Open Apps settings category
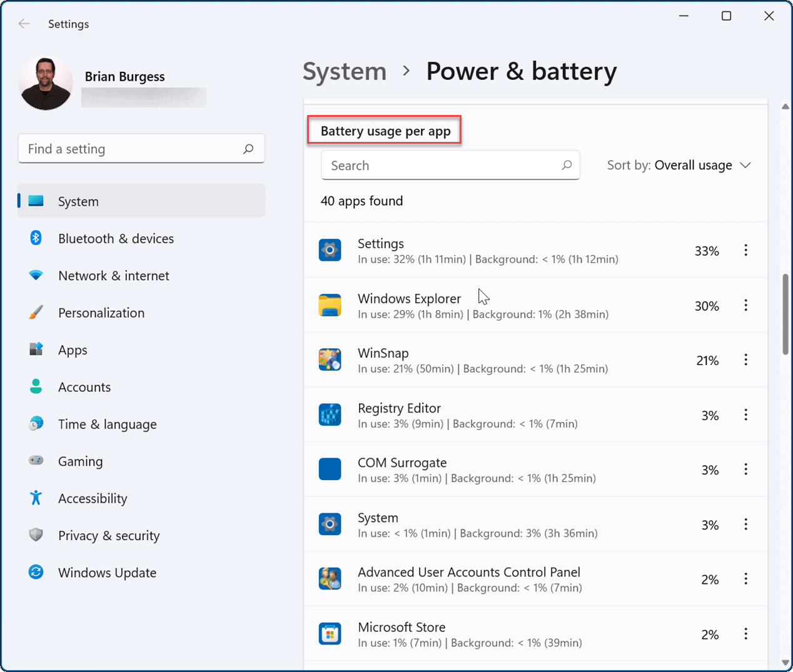Image resolution: width=793 pixels, height=672 pixels. [x=141, y=350]
